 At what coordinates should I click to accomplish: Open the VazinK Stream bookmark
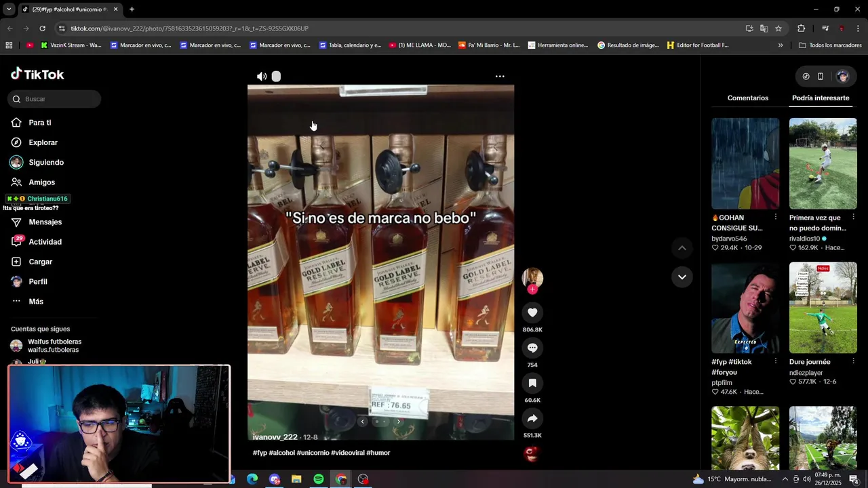tap(71, 45)
